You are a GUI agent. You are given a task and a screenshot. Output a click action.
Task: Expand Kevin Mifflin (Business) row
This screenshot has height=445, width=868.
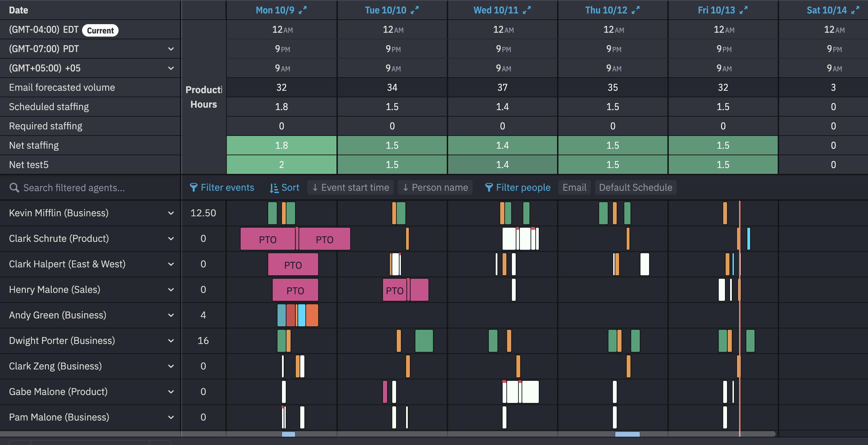click(x=171, y=213)
